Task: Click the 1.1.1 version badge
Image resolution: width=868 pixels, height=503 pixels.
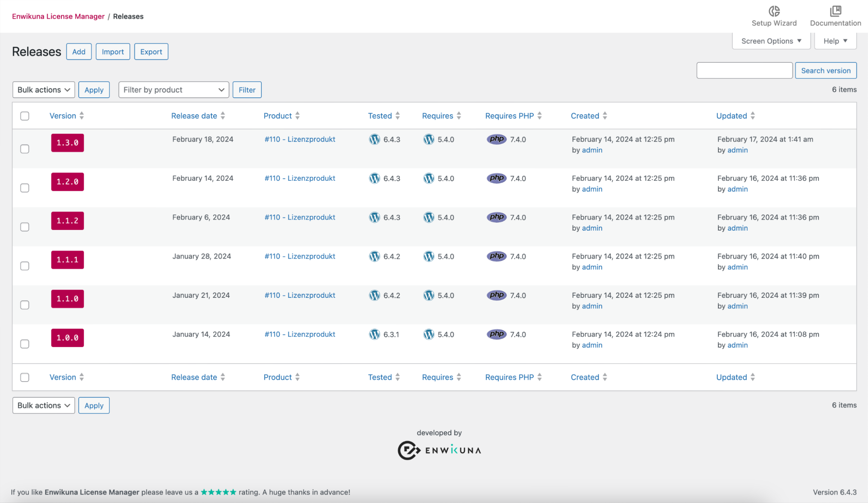Action: pyautogui.click(x=67, y=260)
